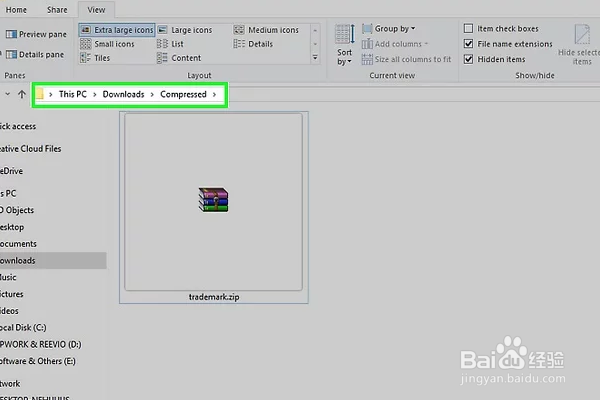Image resolution: width=600 pixels, height=400 pixels.
Task: Click Compressed in the breadcrumb path
Action: pyautogui.click(x=183, y=94)
